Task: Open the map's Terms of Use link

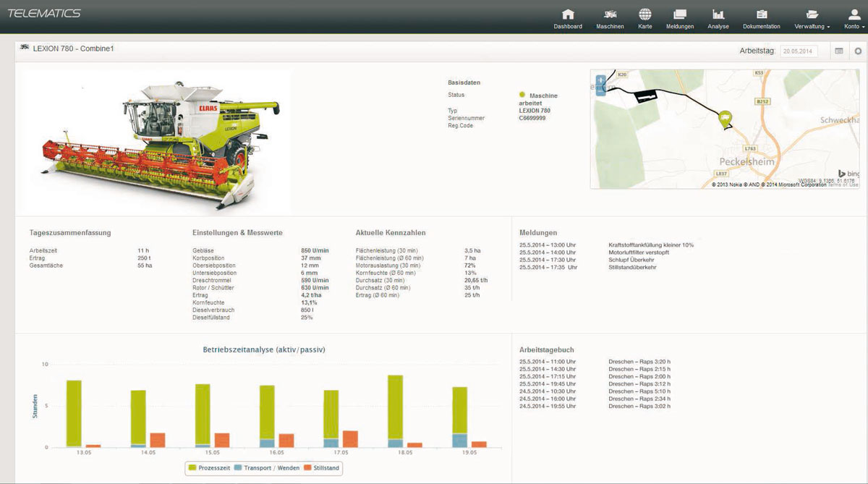Action: coord(844,184)
